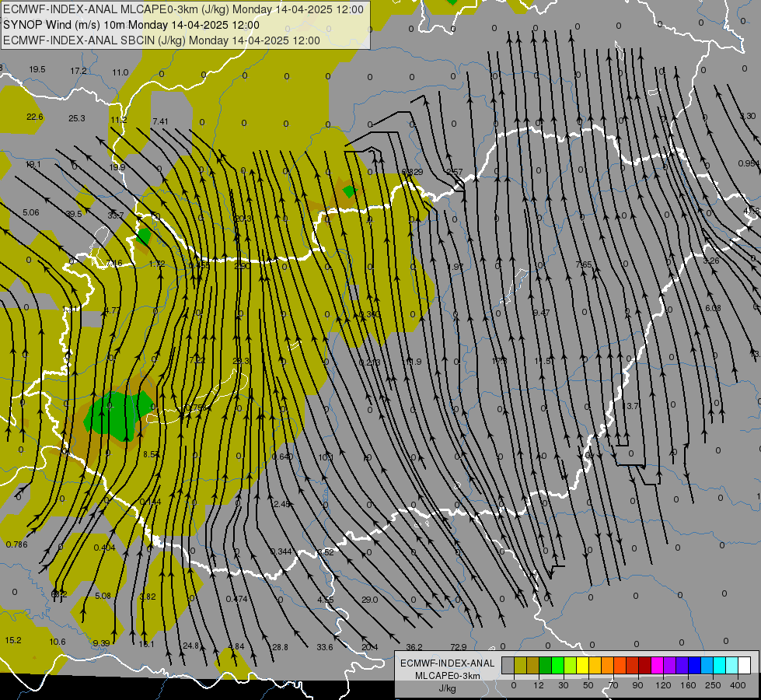
Task: Click the pure yellow legend swatch
Action: 582,665
